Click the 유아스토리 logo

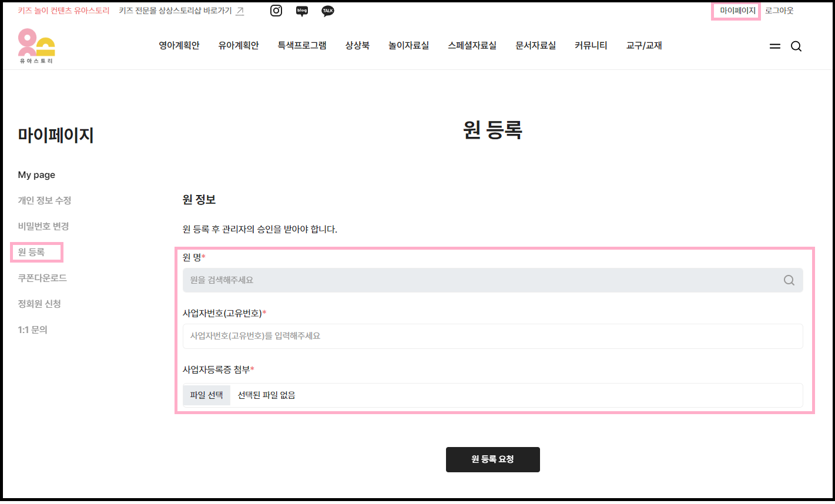click(36, 46)
